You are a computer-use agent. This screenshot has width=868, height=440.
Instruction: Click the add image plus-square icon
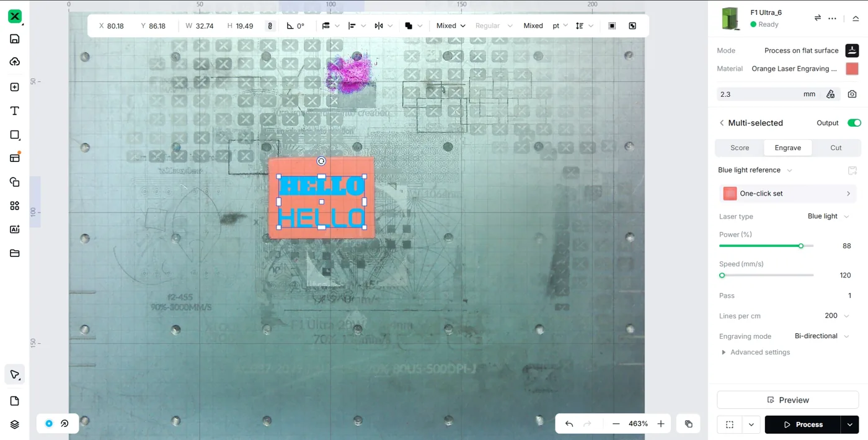click(15, 87)
